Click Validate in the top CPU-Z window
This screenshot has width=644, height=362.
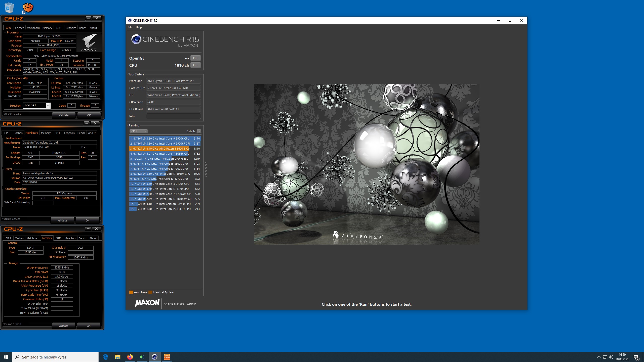click(64, 115)
